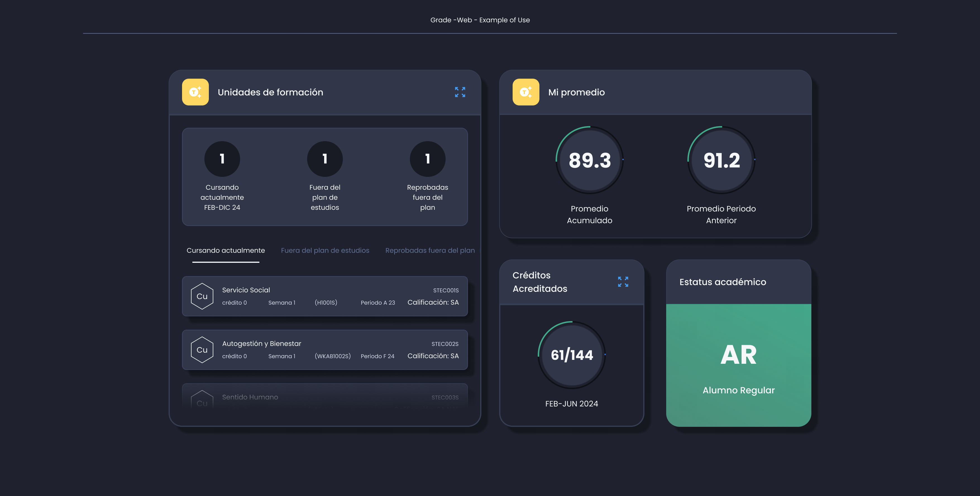Click the Sentido Humano course title
Image resolution: width=980 pixels, height=496 pixels.
tap(250, 397)
